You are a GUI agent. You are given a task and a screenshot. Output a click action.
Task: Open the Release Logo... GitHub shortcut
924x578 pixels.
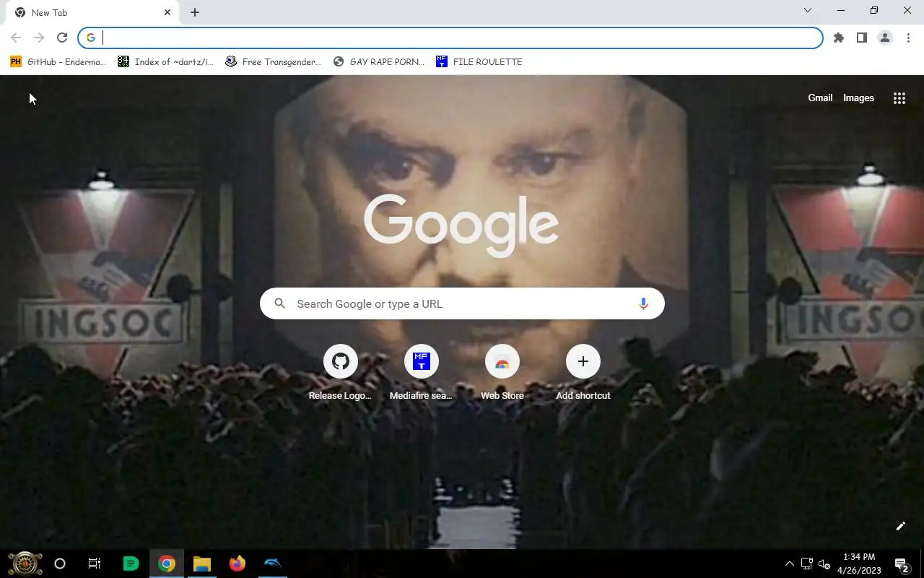tap(341, 373)
